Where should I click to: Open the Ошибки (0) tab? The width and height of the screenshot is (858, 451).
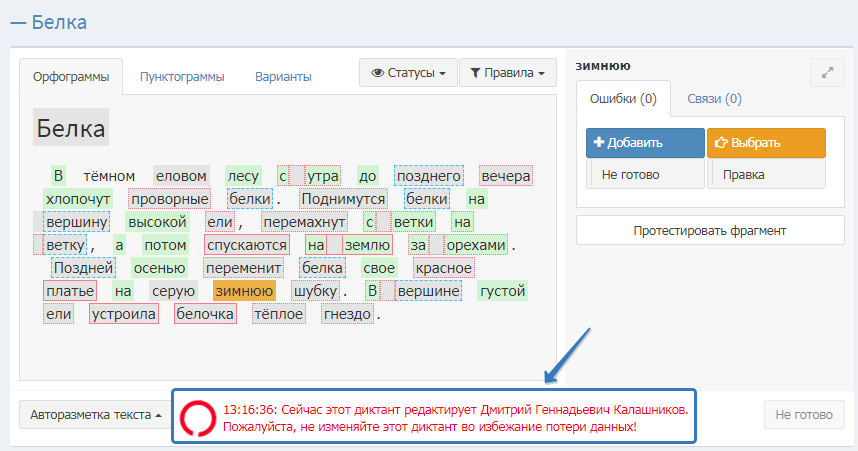point(623,99)
